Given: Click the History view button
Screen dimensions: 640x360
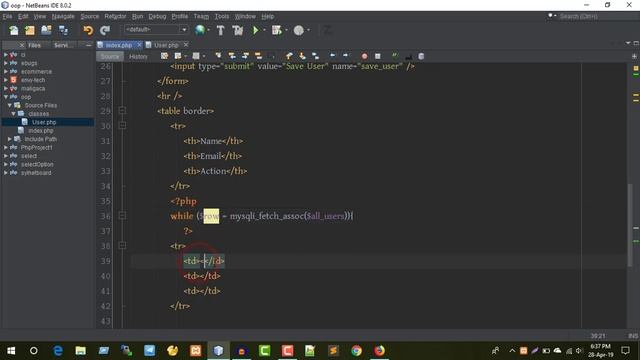Looking at the screenshot, I should [x=138, y=56].
